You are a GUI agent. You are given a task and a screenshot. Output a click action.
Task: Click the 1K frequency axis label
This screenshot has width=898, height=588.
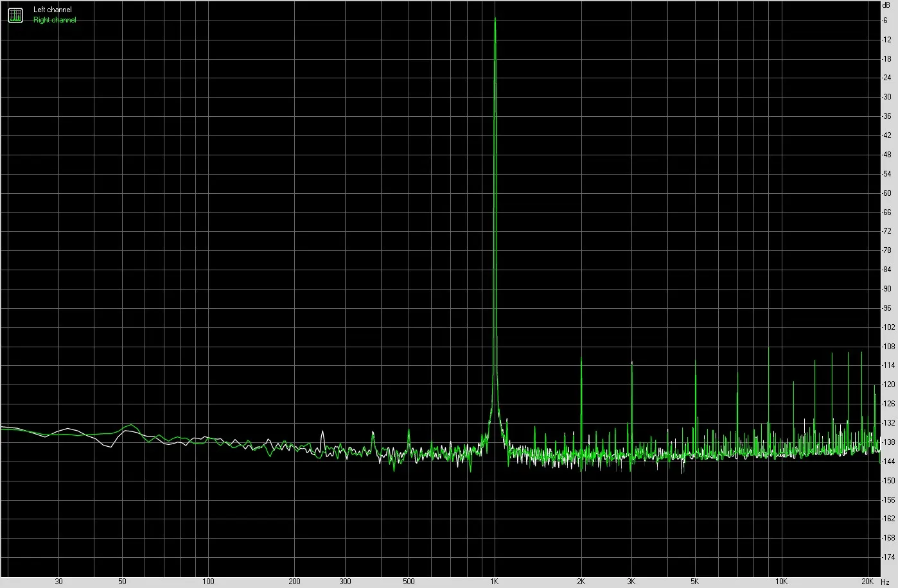494,582
